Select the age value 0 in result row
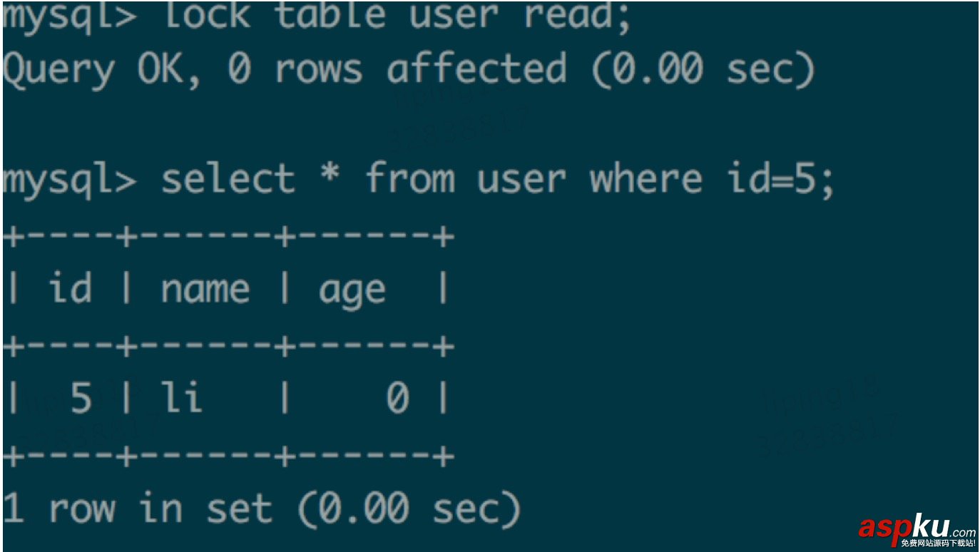This screenshot has width=980, height=552. click(397, 399)
